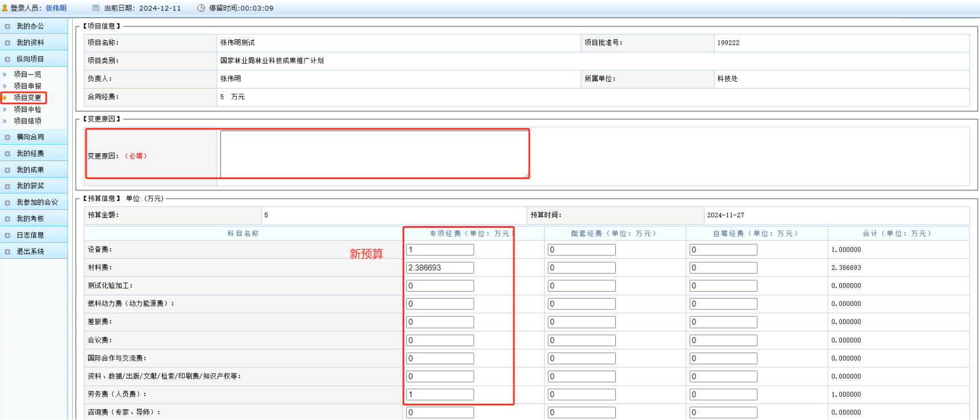Image resolution: width=980 pixels, height=420 pixels.
Task: Click the bullet icon beside 我的经费
Action: [x=7, y=154]
